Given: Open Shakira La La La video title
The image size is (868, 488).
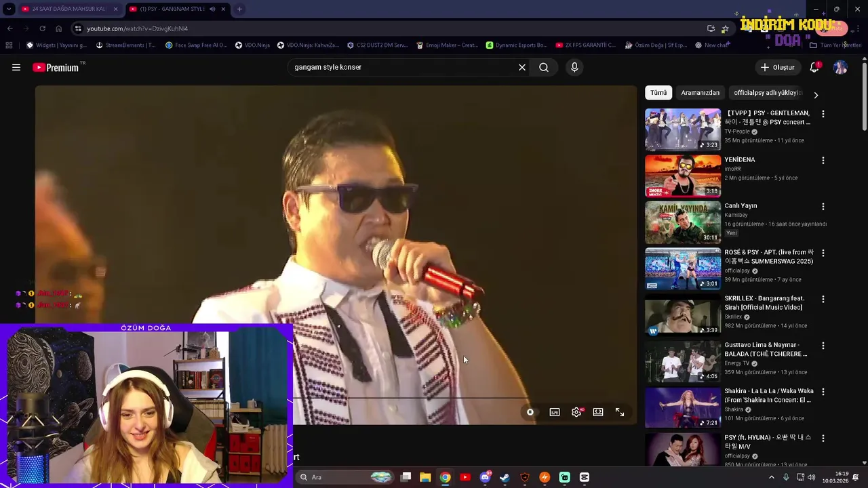Looking at the screenshot, I should (769, 395).
